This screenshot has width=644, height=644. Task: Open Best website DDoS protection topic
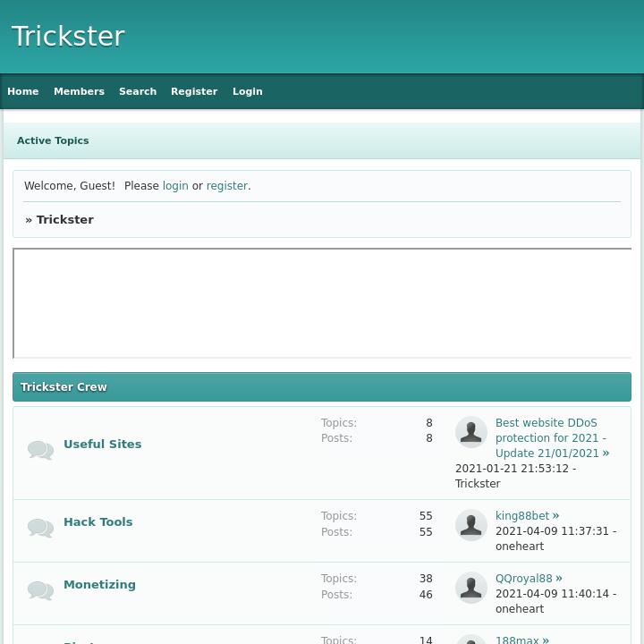(x=547, y=438)
